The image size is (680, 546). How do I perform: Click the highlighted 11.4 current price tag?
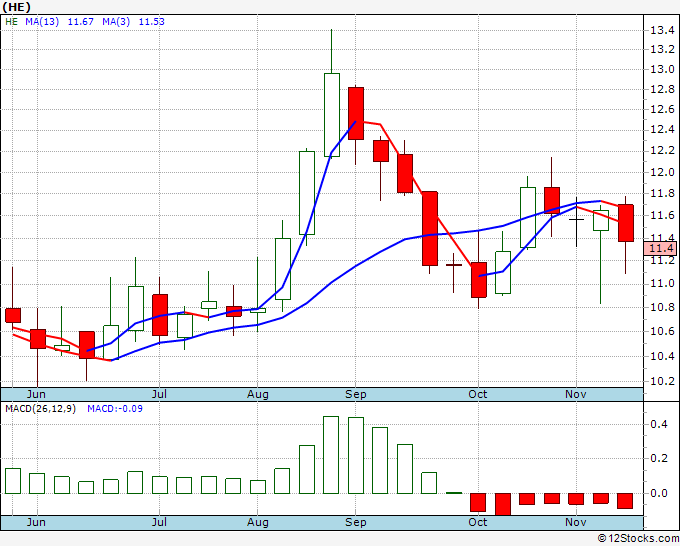coord(661,248)
